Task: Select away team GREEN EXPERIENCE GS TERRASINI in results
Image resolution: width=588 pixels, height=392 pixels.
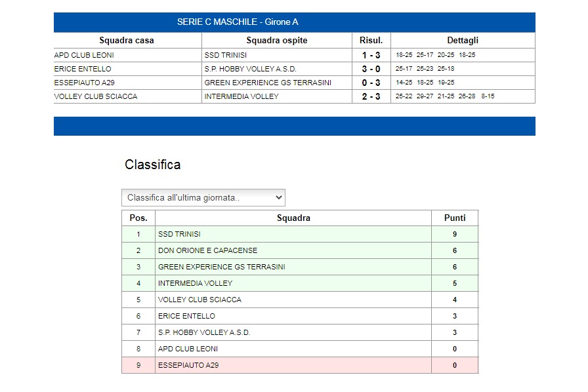Action: 268,83
